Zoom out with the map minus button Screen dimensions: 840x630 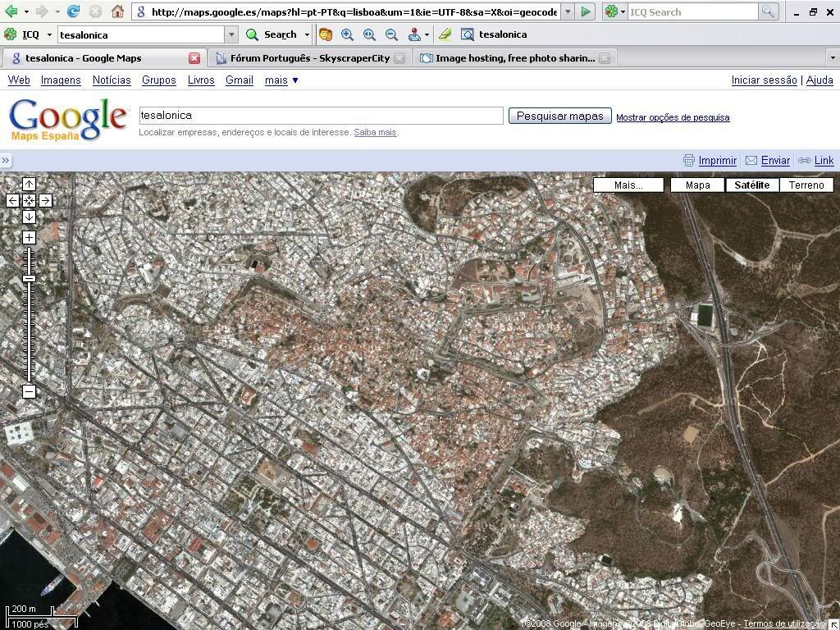pyautogui.click(x=29, y=391)
